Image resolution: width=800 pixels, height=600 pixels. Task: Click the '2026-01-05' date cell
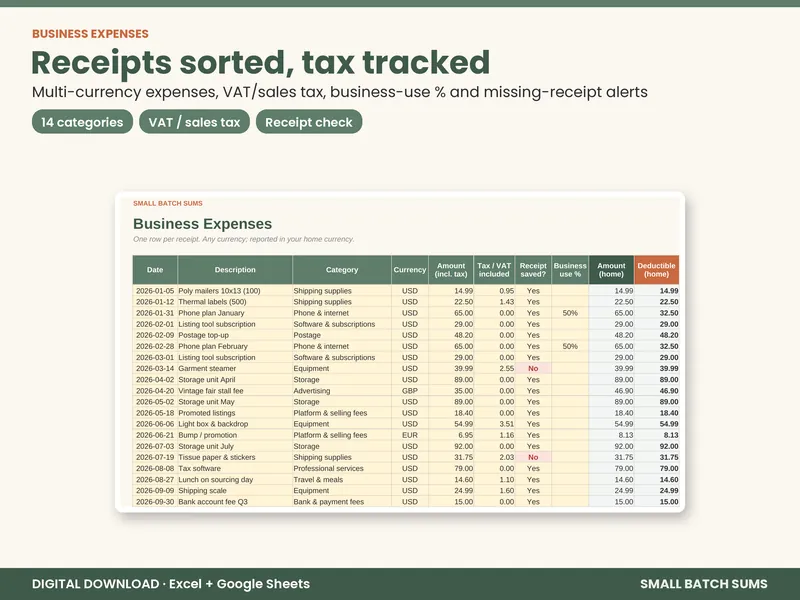coord(155,291)
